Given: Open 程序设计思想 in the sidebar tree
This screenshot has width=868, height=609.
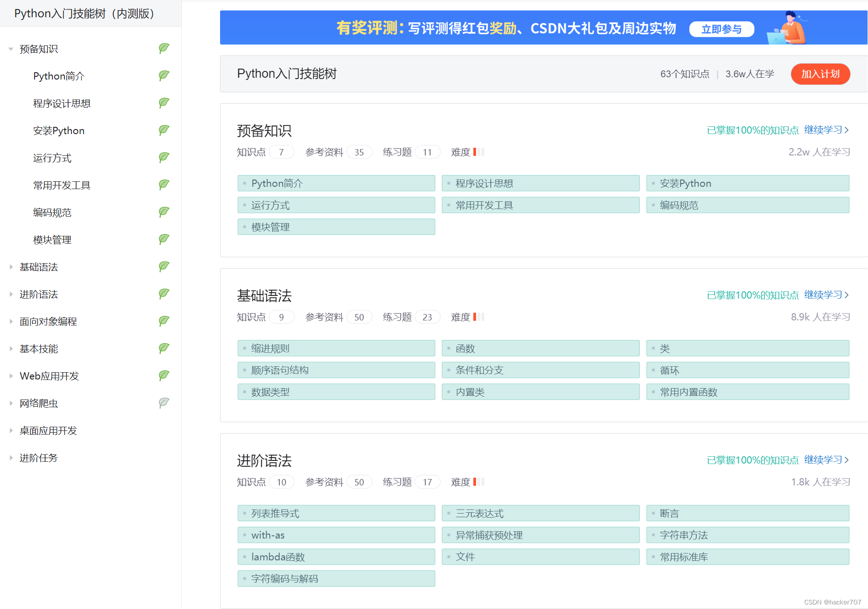Looking at the screenshot, I should click(x=62, y=103).
